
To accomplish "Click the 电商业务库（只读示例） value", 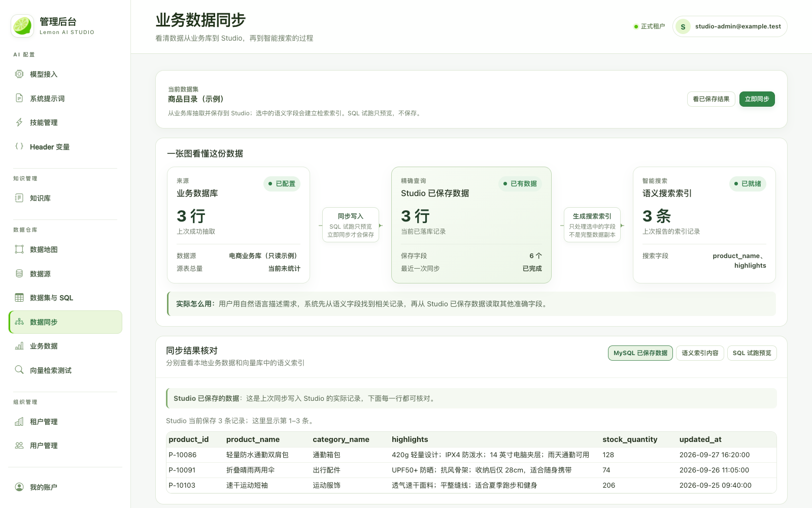I will pos(264,256).
